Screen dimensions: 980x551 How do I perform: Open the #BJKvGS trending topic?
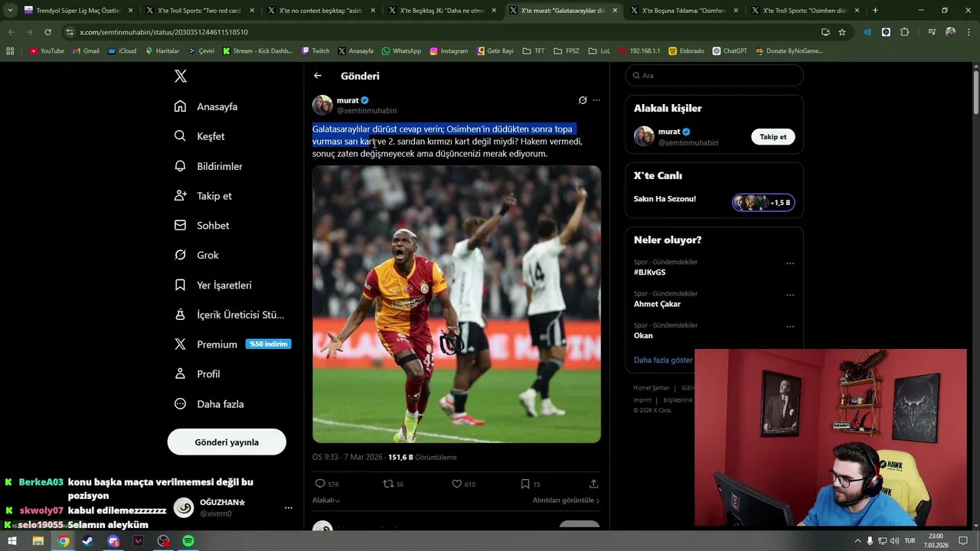pos(649,272)
